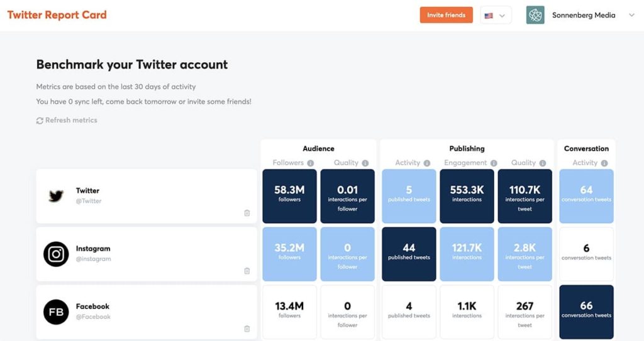Remove the Instagram account with trash icon
This screenshot has height=341, width=644.
point(247,271)
